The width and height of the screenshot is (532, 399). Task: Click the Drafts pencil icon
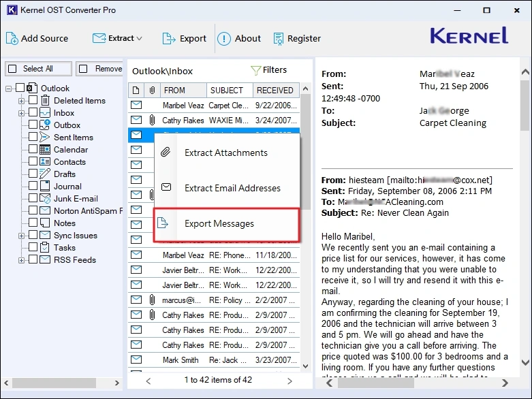[45, 174]
